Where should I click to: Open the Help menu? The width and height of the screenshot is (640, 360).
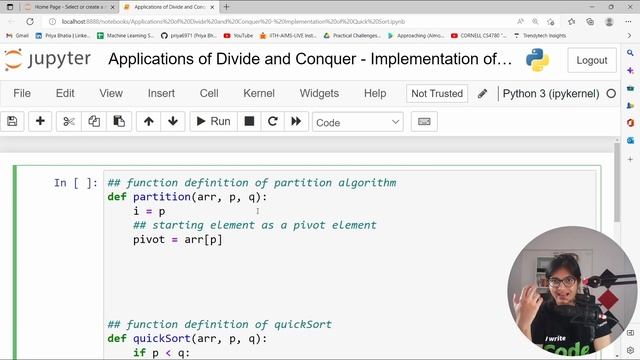point(375,93)
